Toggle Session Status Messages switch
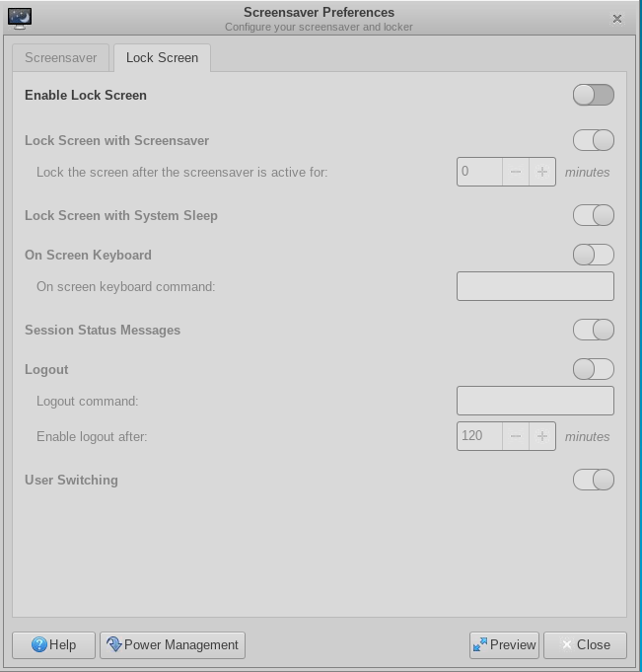Viewport: 642px width, 672px height. click(593, 330)
